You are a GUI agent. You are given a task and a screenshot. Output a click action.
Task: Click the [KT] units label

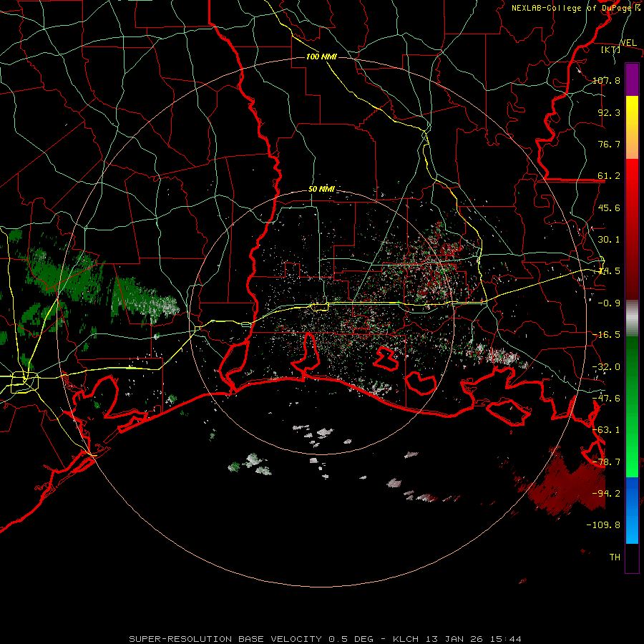point(610,49)
